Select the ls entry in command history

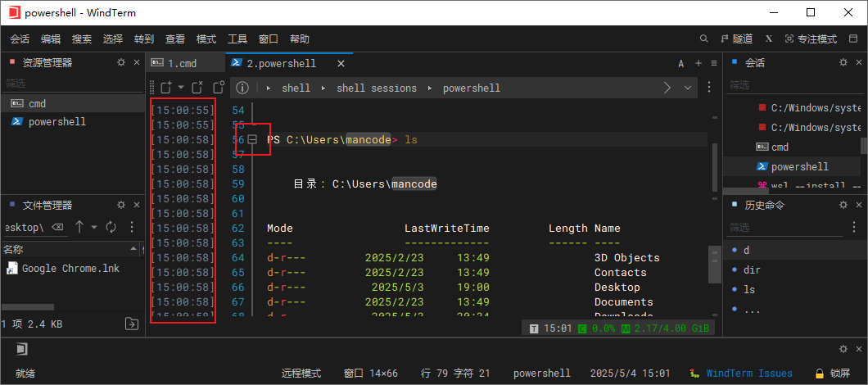(x=749, y=289)
